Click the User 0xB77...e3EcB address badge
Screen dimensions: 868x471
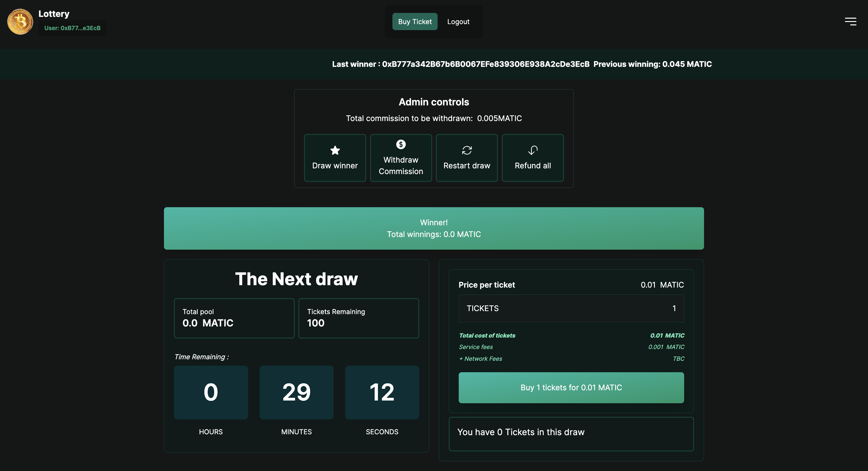tap(72, 28)
